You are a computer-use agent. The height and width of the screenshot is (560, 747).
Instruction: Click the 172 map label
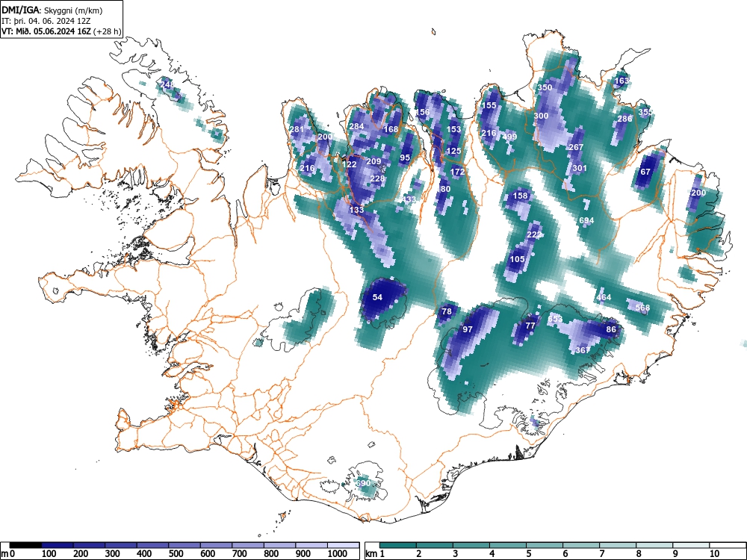[x=457, y=172]
